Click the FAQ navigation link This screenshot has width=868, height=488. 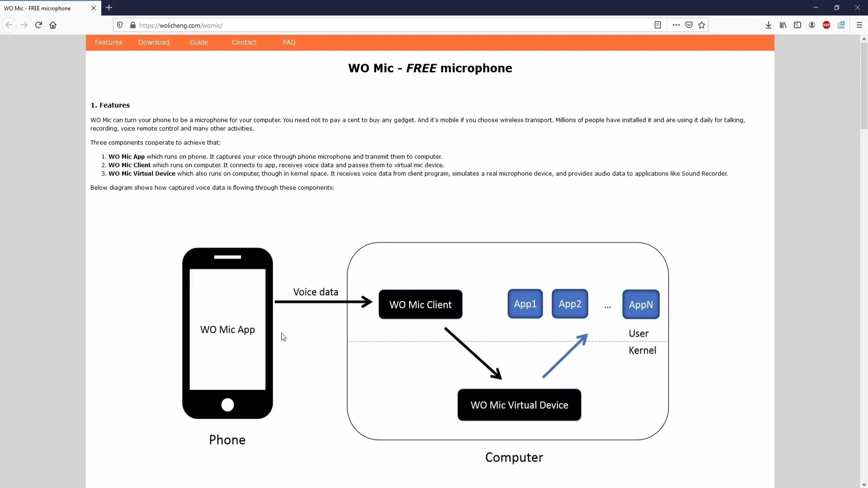[x=289, y=42]
